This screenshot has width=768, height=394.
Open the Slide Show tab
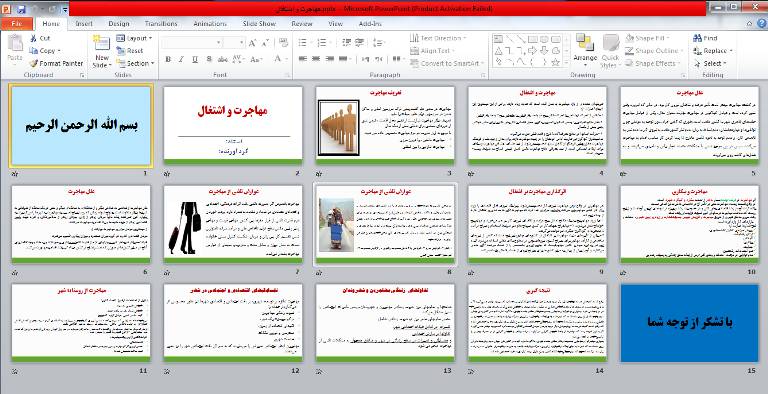point(259,24)
